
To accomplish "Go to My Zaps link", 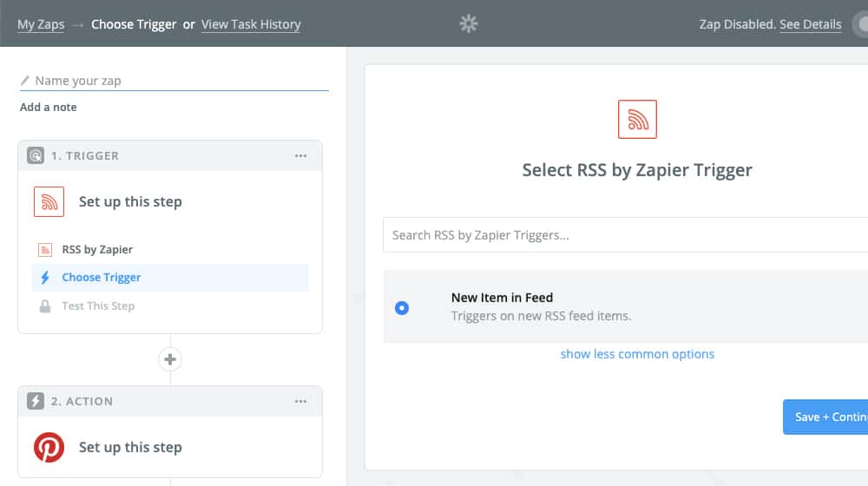I will click(x=41, y=24).
